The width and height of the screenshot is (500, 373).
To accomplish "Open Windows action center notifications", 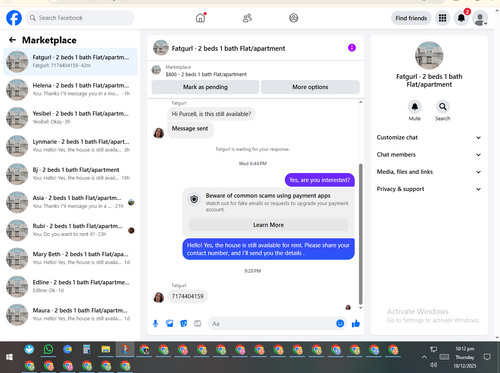I will pos(487,357).
